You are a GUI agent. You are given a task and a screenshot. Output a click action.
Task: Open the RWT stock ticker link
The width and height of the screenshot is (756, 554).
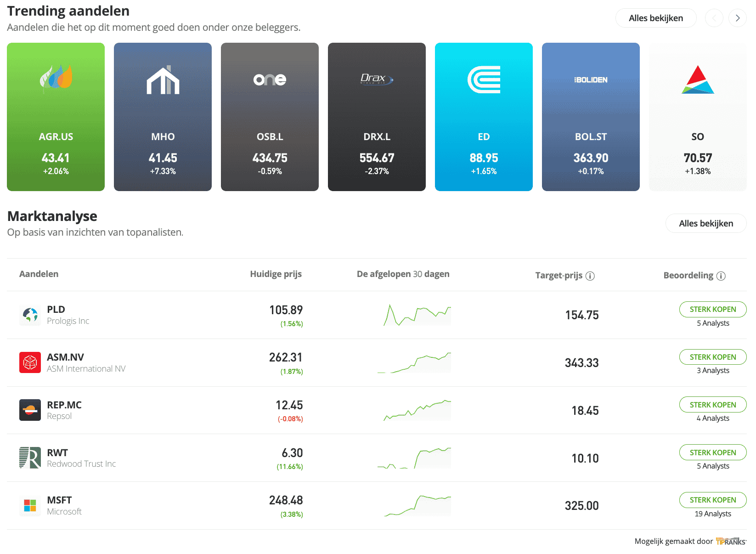click(x=57, y=453)
